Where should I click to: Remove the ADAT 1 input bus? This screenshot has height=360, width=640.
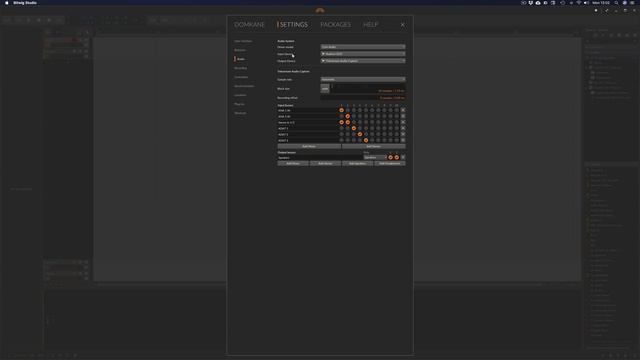(403, 128)
